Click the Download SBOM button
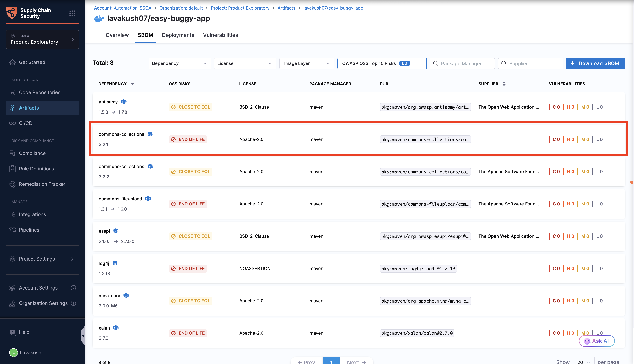This screenshot has height=364, width=634. pos(595,63)
